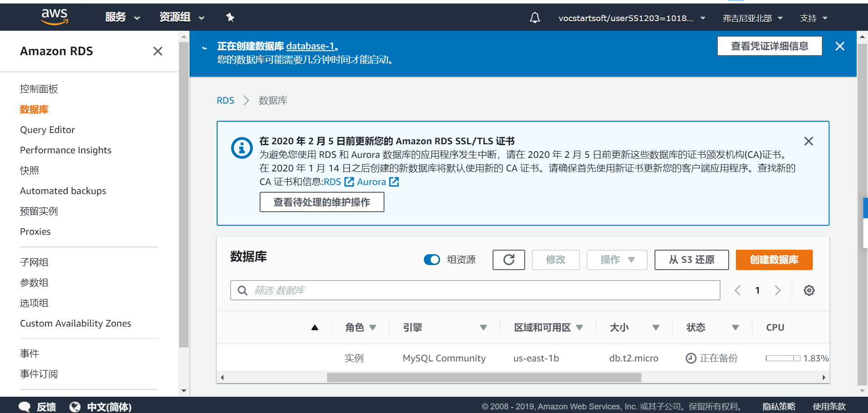Screen dimensions: 868x413
Task: Open the 资源组 resource groups dropdown
Action: 182,17
